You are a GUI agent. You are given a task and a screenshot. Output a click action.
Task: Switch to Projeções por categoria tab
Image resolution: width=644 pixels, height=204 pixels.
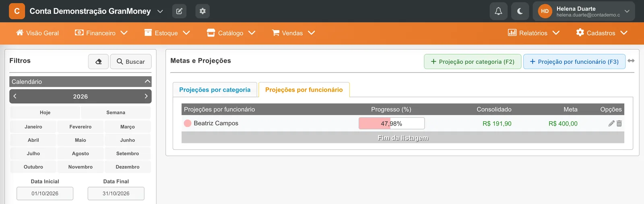(215, 90)
